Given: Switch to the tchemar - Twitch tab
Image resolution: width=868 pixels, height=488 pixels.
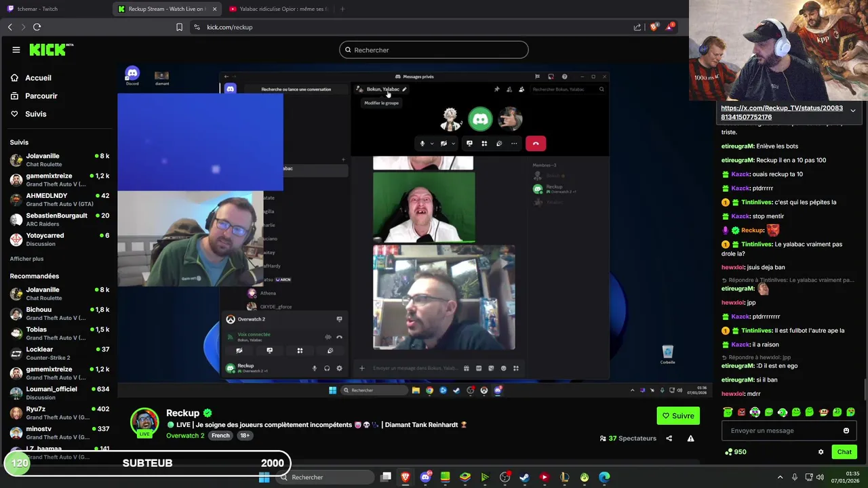Looking at the screenshot, I should (x=37, y=9).
